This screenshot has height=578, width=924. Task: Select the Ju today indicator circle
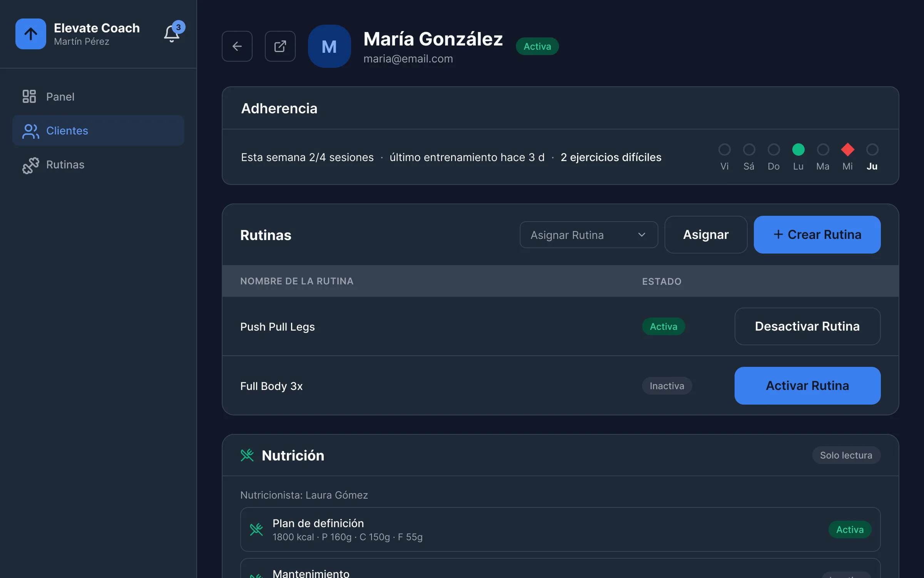tap(872, 150)
